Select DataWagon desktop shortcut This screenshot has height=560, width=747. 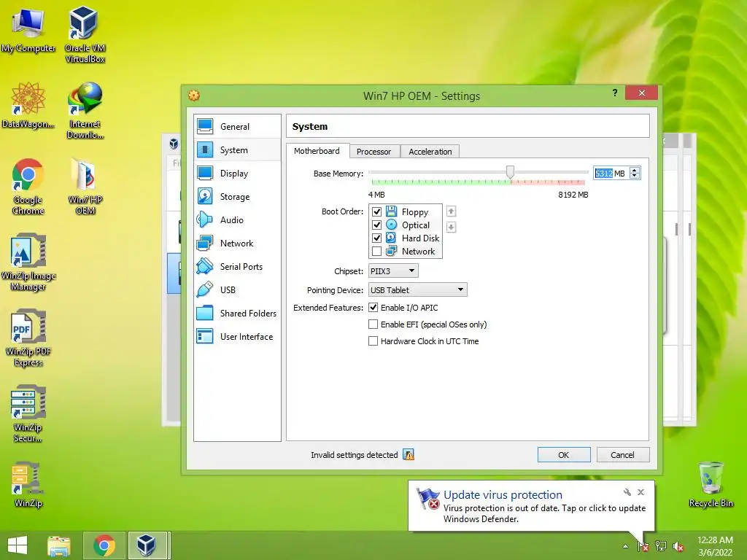coord(28,105)
